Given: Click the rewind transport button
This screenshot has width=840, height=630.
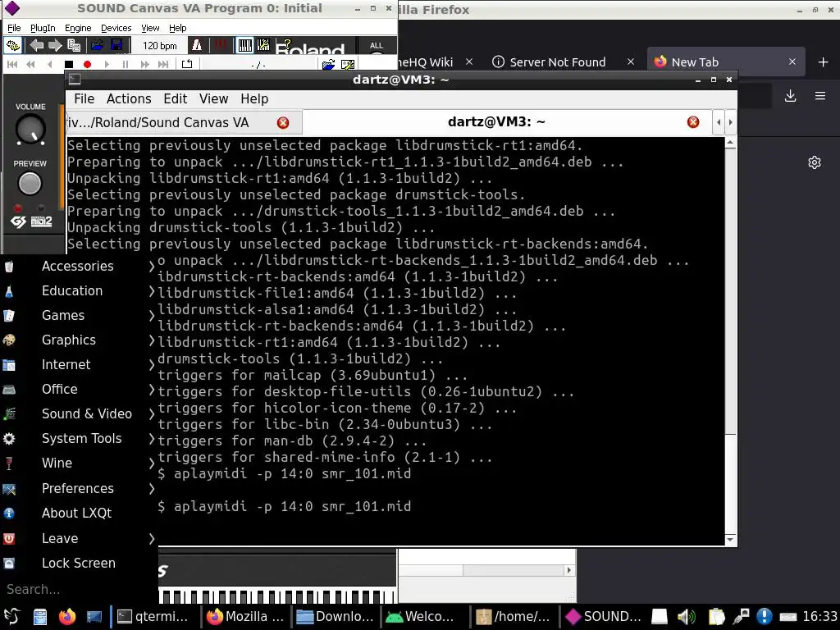Looking at the screenshot, I should coord(30,64).
